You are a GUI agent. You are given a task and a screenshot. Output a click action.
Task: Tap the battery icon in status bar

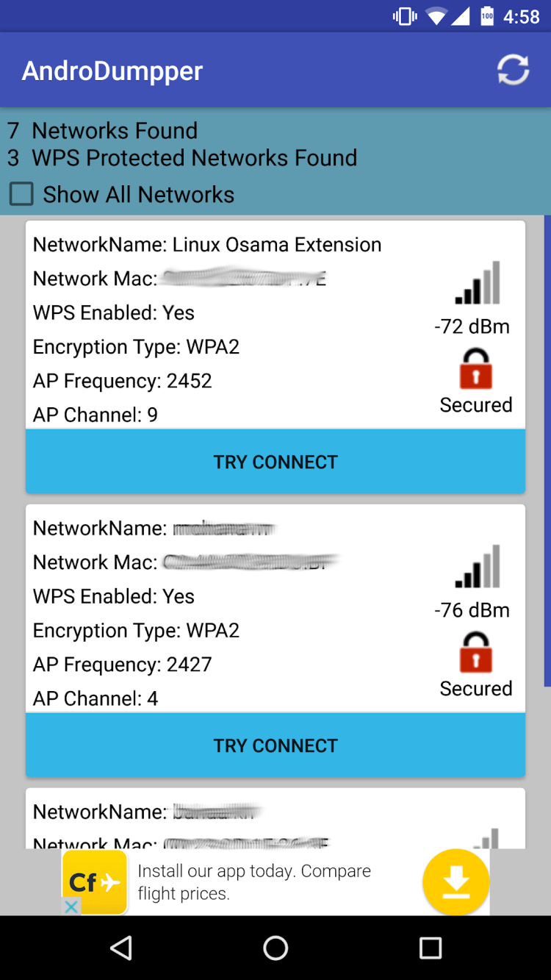[487, 16]
